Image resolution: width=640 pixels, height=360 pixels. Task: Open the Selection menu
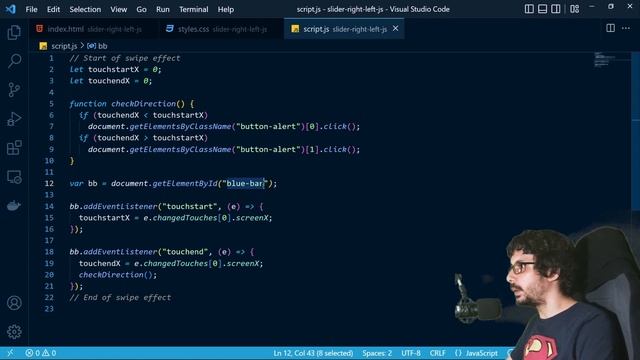point(85,9)
